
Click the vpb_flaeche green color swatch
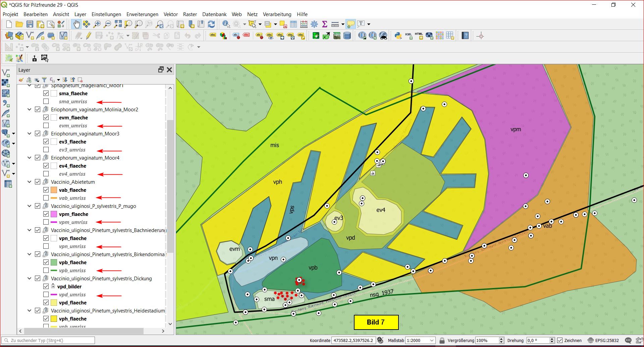pyautogui.click(x=54, y=262)
